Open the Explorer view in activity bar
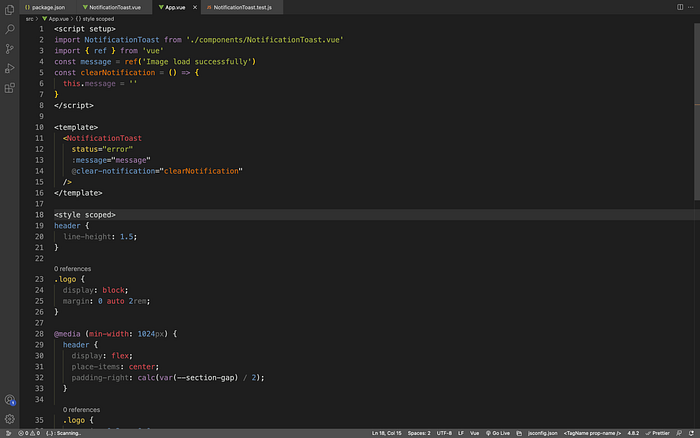700x438 pixels. pos(9,10)
